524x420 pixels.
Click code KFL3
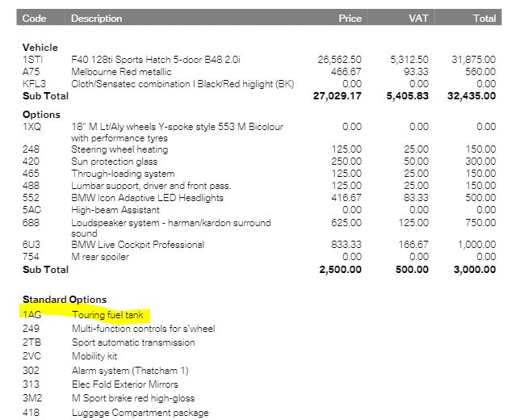tap(34, 84)
